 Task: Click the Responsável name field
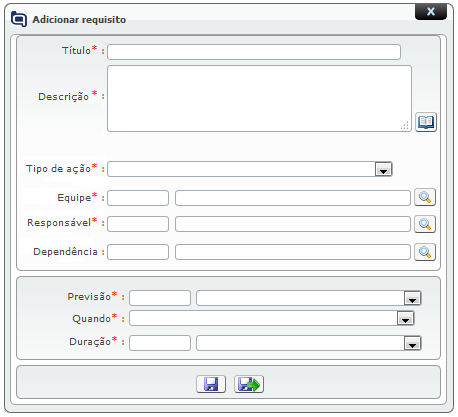293,224
